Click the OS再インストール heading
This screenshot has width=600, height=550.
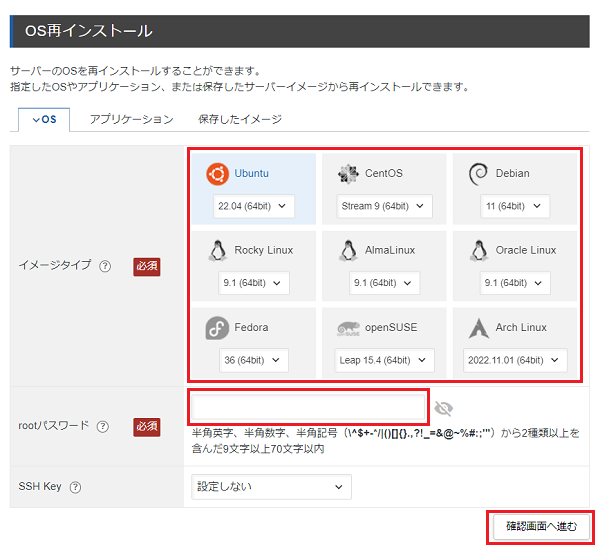pyautogui.click(x=89, y=31)
